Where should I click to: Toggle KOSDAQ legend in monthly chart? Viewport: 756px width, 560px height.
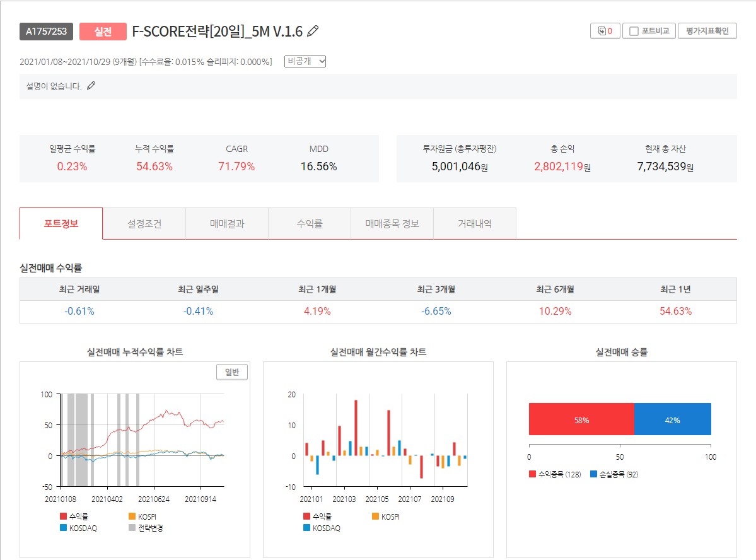point(322,528)
